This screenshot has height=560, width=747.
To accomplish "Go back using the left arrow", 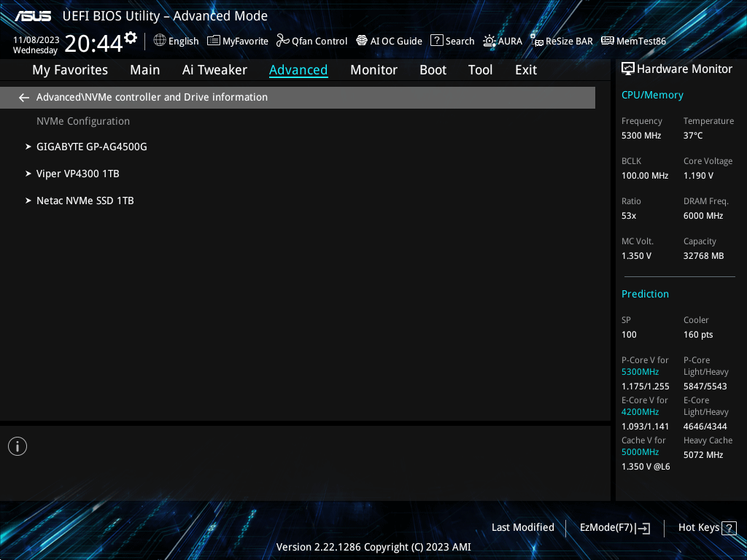I will [x=24, y=98].
